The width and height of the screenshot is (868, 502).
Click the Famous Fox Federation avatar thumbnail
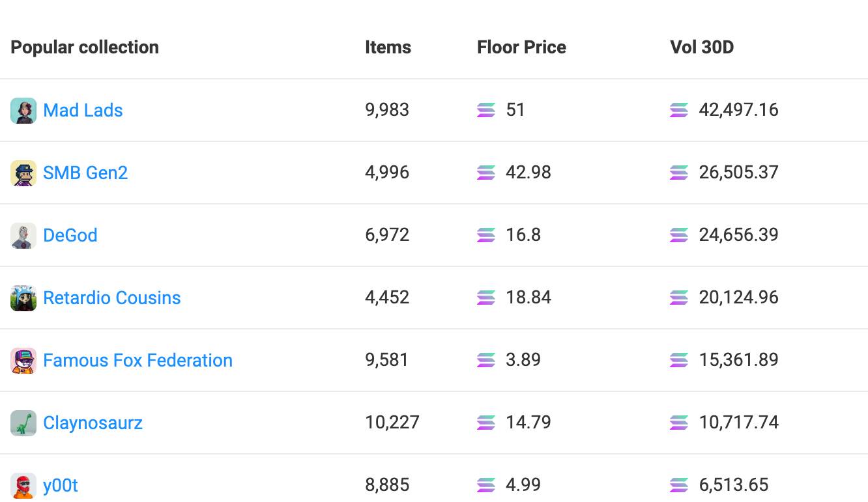tap(23, 361)
